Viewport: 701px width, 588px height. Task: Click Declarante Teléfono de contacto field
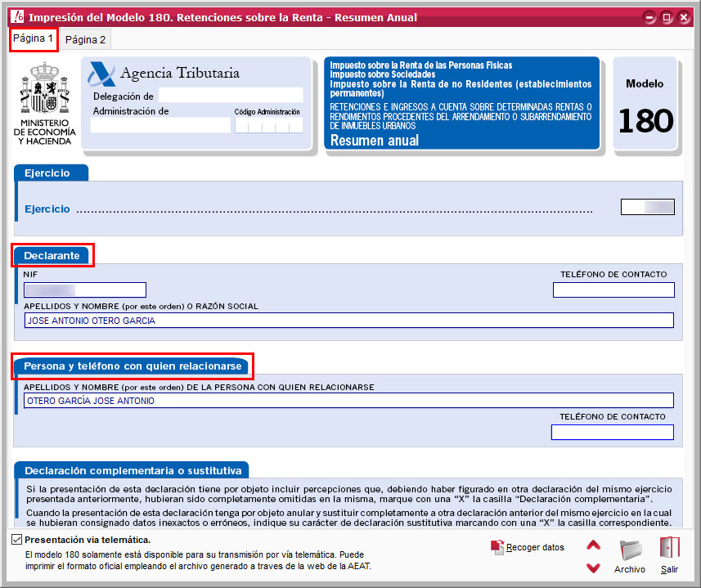tap(613, 290)
